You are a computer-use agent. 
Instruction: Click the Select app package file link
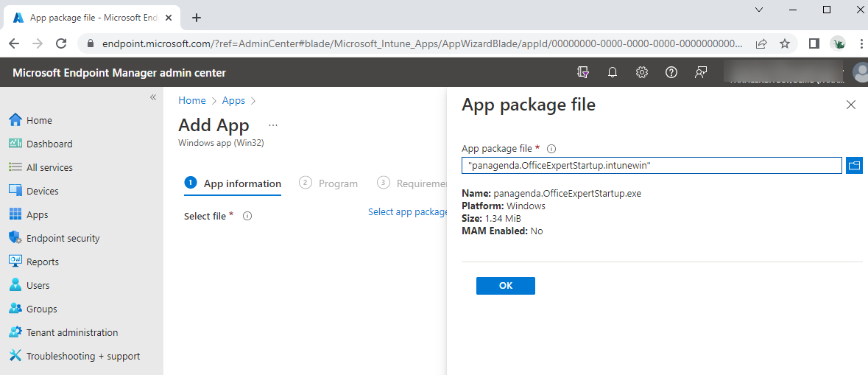click(407, 212)
